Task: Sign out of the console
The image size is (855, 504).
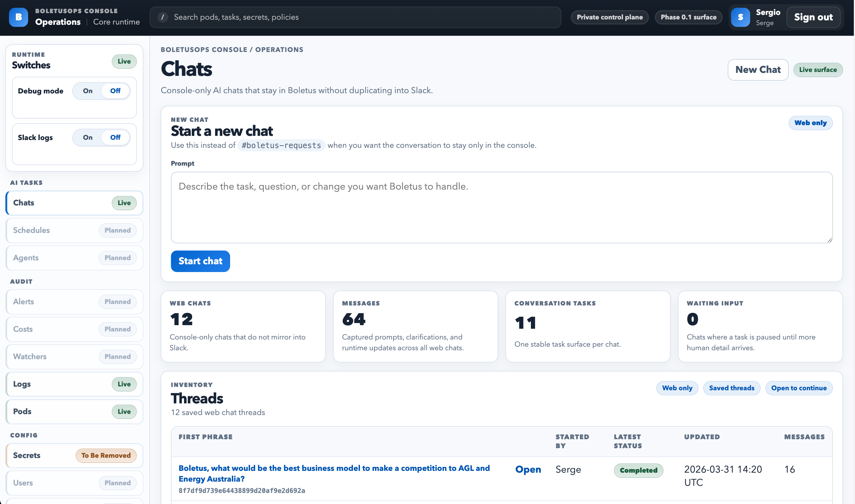Action: [813, 17]
